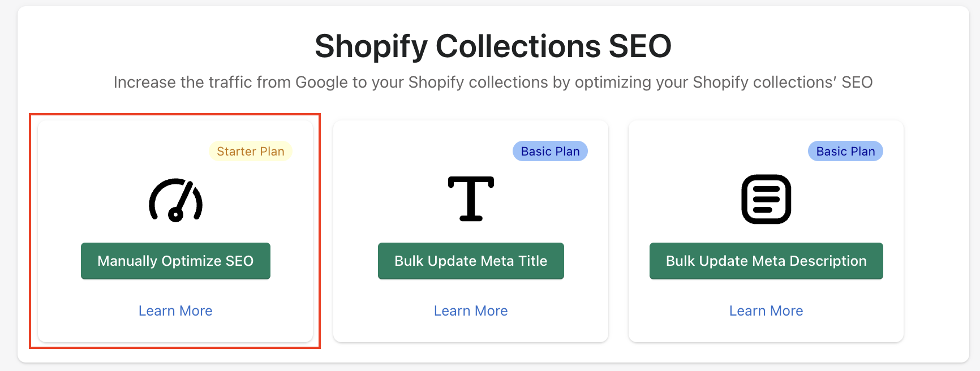Click the large letter T text icon
Viewport: 980px width, 371px height.
click(471, 199)
